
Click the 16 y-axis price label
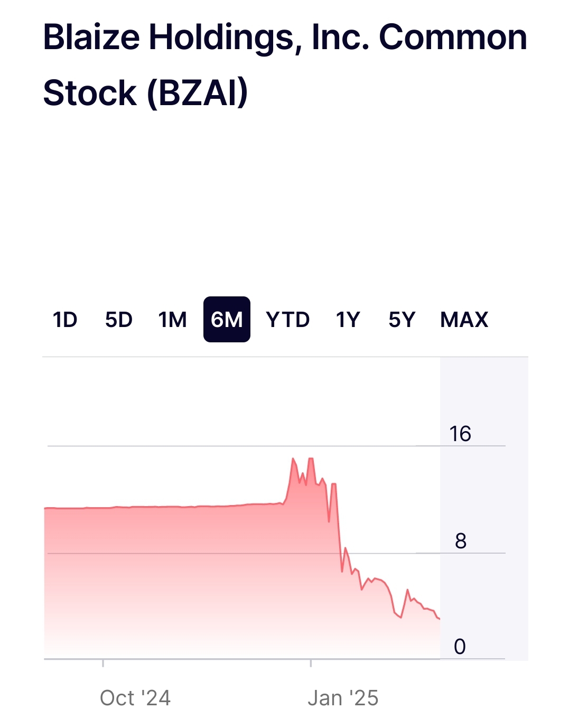(460, 434)
